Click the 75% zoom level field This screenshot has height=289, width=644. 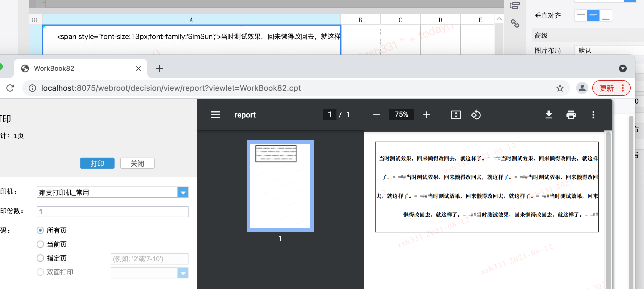[401, 115]
